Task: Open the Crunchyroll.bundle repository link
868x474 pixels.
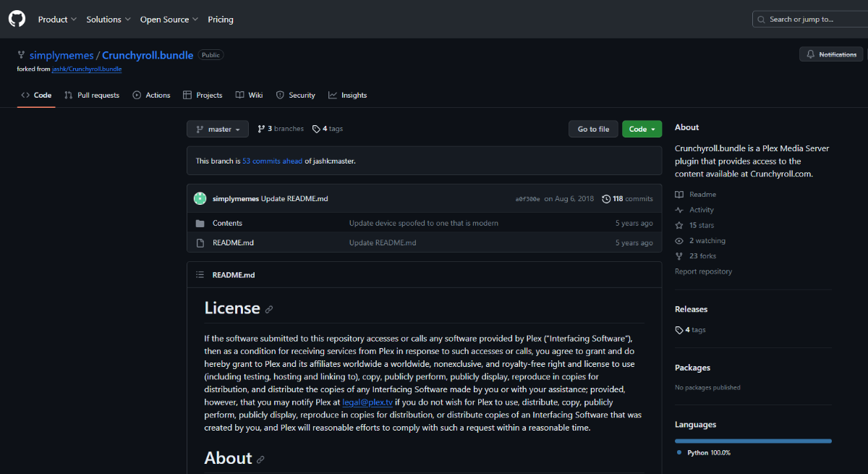Action: pos(148,55)
